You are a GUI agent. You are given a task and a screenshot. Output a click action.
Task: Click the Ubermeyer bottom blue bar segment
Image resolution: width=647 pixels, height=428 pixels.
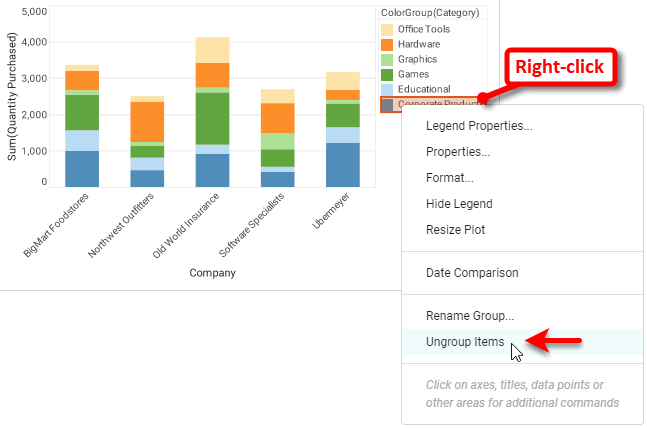pos(343,165)
